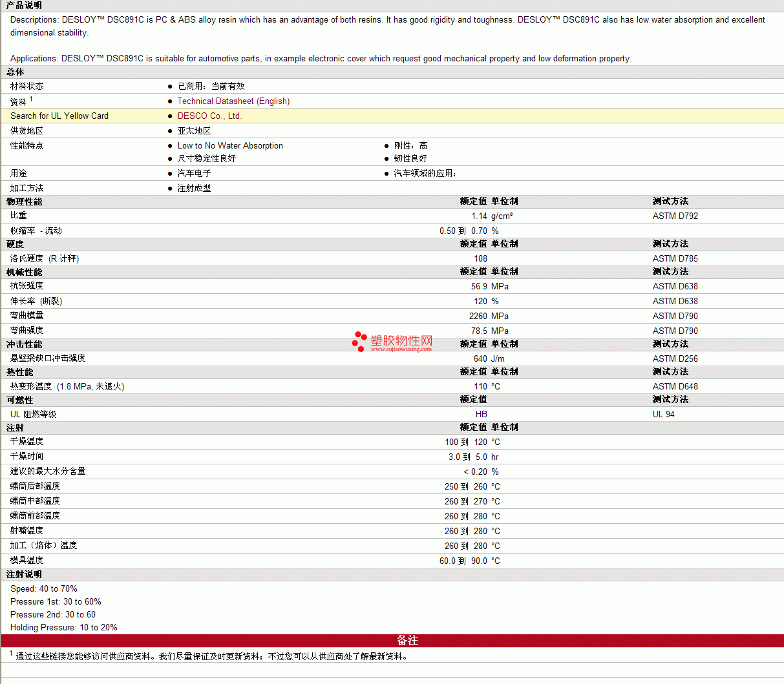Click the 收缩率 - 流动 row label
Viewport: 784px width, 684px height.
[x=36, y=231]
